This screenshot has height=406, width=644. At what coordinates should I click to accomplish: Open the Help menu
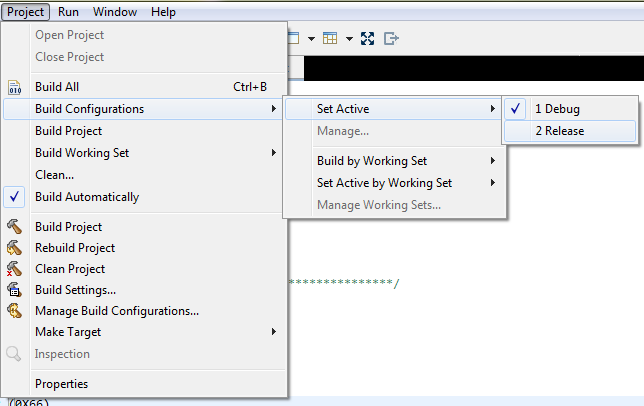[x=163, y=12]
